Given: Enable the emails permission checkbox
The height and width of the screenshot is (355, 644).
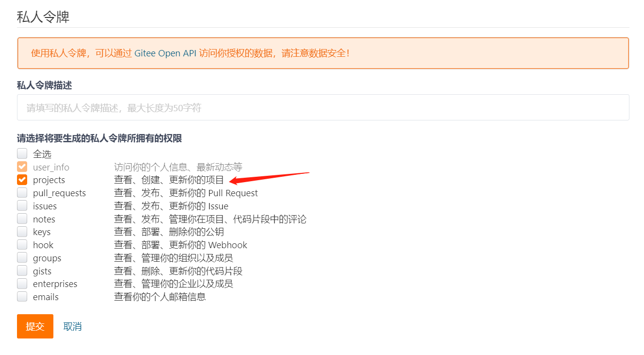Looking at the screenshot, I should [x=22, y=297].
